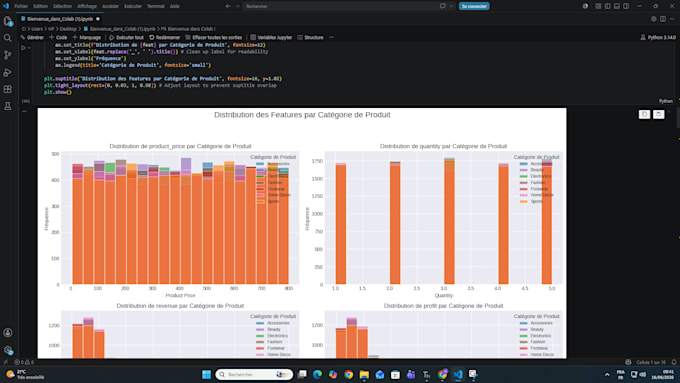
Task: Restart the kernel with Redémarrer
Action: click(165, 37)
